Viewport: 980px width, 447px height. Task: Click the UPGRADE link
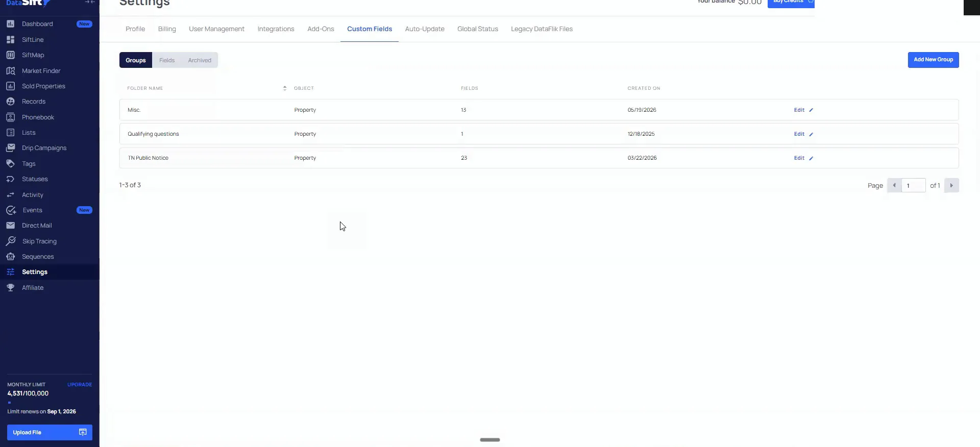pyautogui.click(x=80, y=385)
